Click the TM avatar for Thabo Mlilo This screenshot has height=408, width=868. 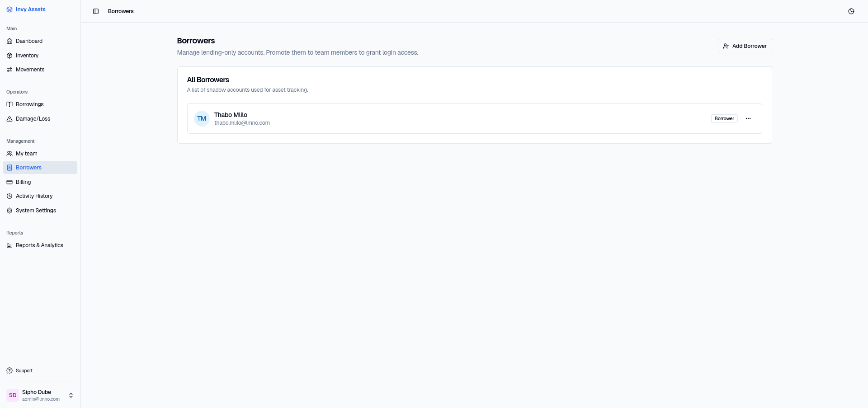202,118
